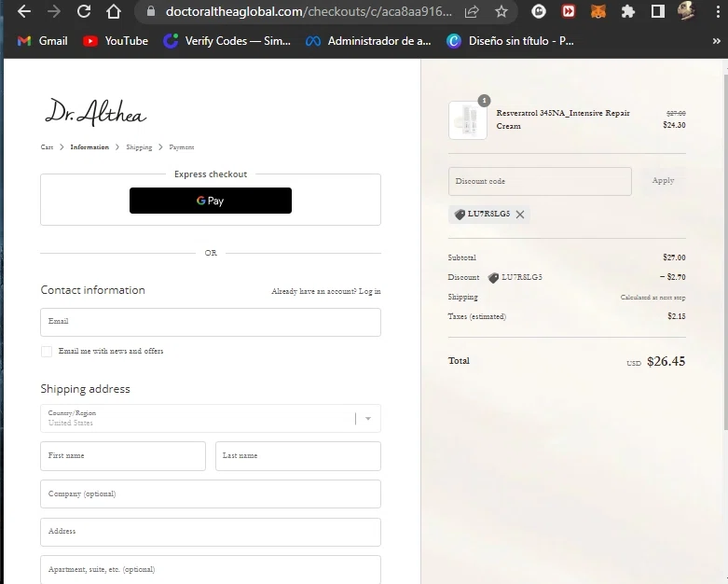728x584 pixels.
Task: Go back with the browser back arrow
Action: pyautogui.click(x=24, y=11)
